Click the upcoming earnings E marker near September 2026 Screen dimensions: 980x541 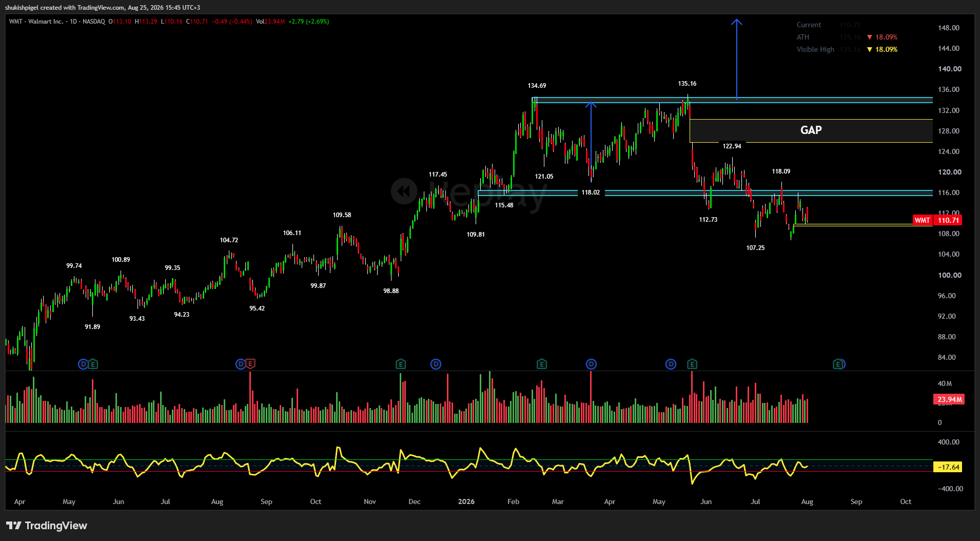pyautogui.click(x=838, y=364)
